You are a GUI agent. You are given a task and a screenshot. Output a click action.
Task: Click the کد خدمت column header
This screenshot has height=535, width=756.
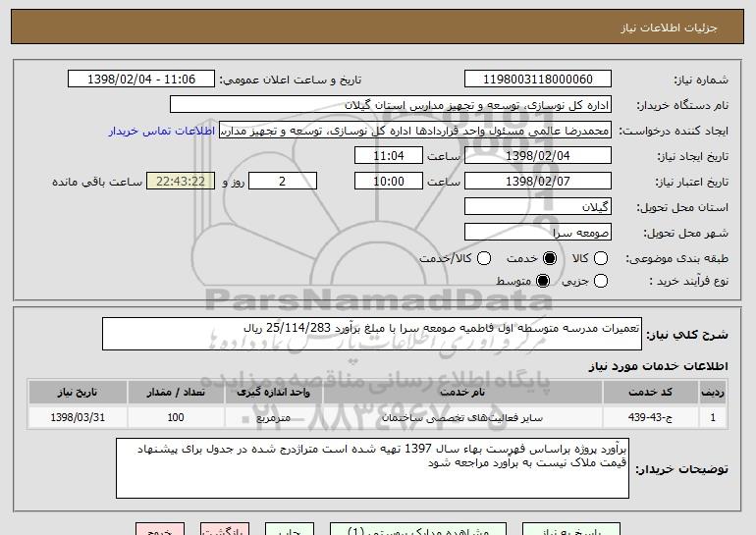pos(650,393)
